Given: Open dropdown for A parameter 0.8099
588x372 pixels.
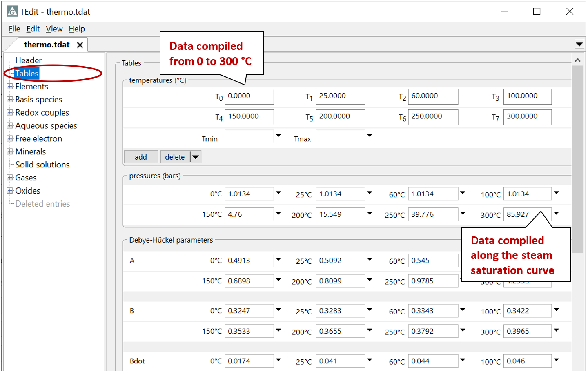Looking at the screenshot, I should [370, 280].
